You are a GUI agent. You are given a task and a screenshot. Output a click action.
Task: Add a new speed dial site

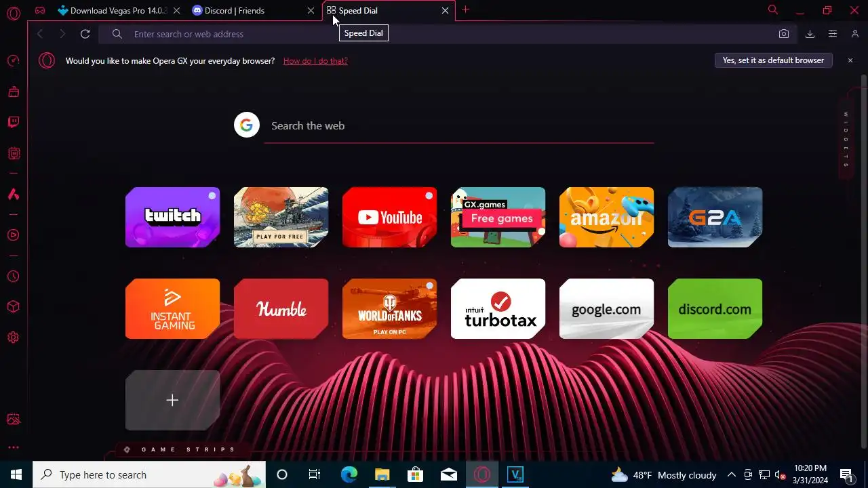(x=172, y=401)
